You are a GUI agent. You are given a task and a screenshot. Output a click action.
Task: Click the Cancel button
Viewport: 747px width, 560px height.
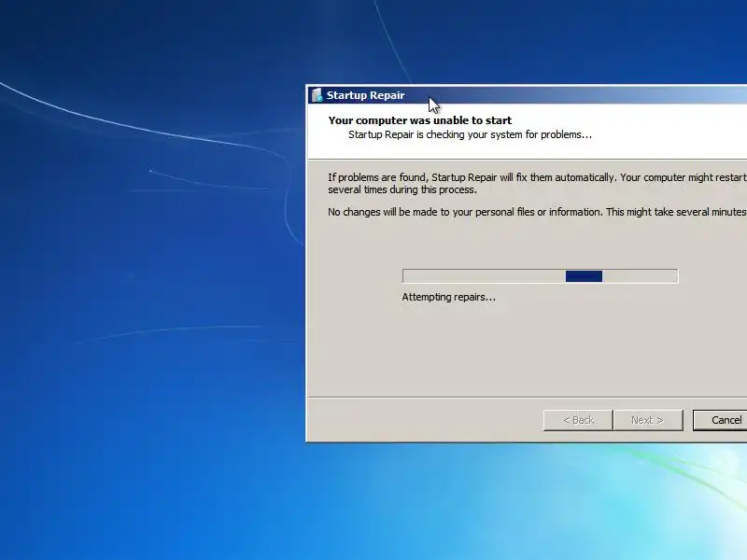tap(720, 420)
